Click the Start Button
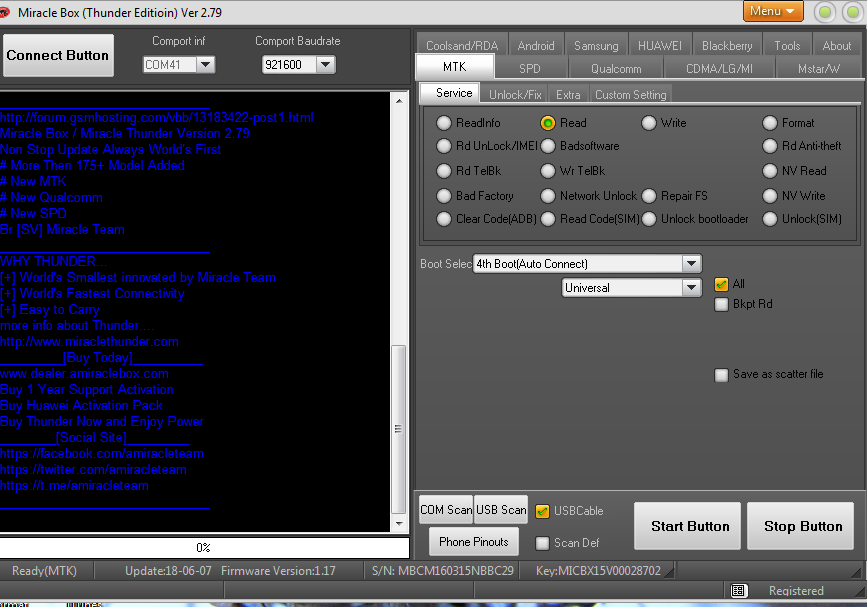 [688, 526]
